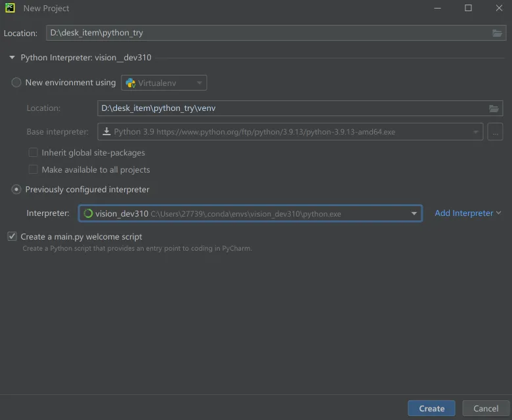Maximize the New Project window

pyautogui.click(x=468, y=8)
